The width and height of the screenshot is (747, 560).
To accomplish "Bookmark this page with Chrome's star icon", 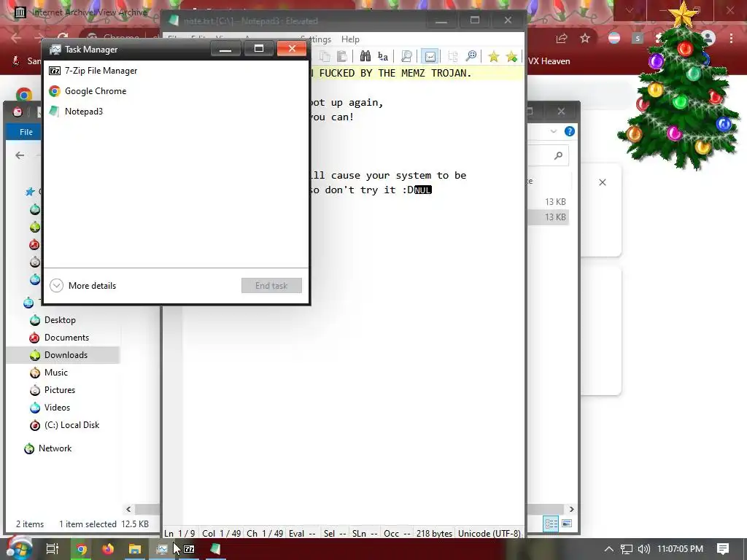I will 585,39.
